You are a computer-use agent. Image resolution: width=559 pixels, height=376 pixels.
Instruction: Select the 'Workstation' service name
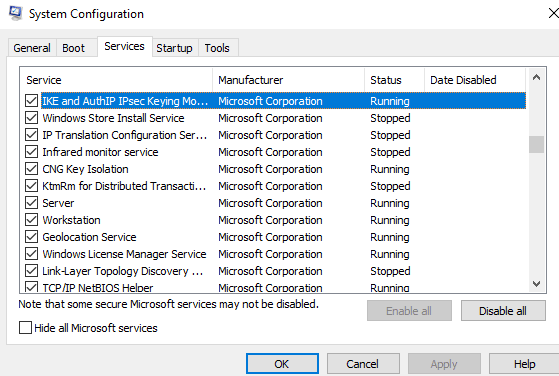pos(71,220)
